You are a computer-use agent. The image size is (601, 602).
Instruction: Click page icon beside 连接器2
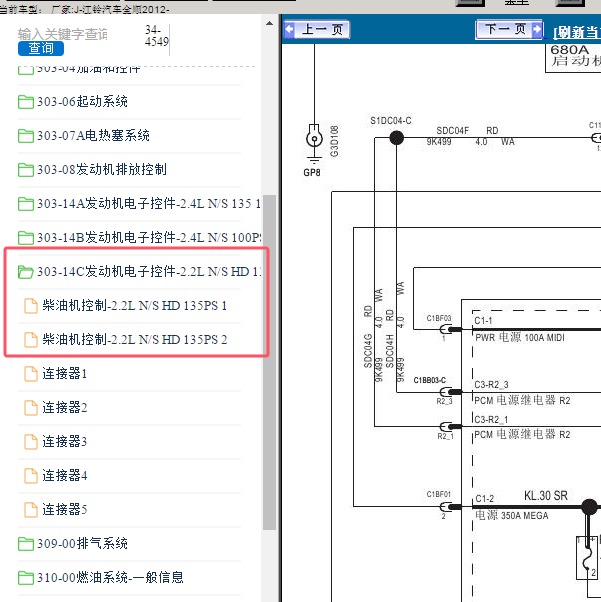pos(31,408)
